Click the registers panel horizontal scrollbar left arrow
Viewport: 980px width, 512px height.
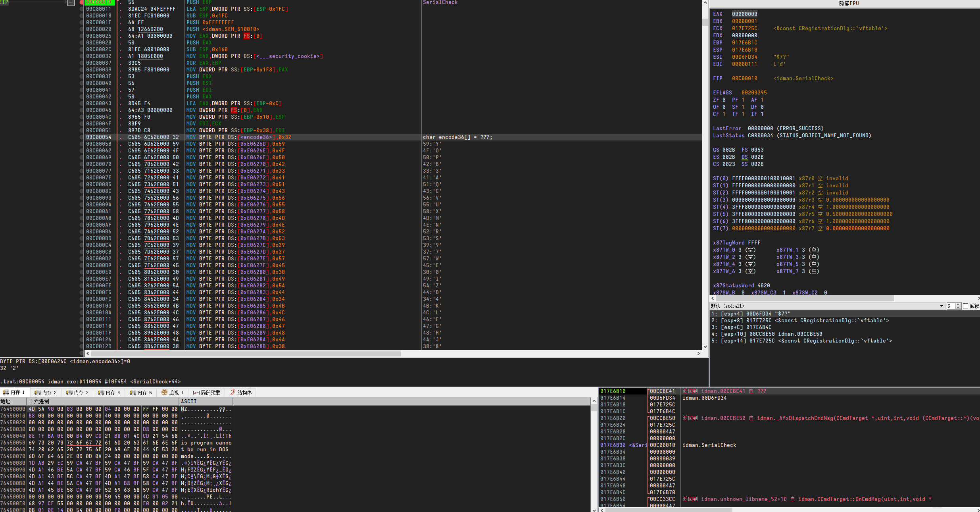coord(713,298)
